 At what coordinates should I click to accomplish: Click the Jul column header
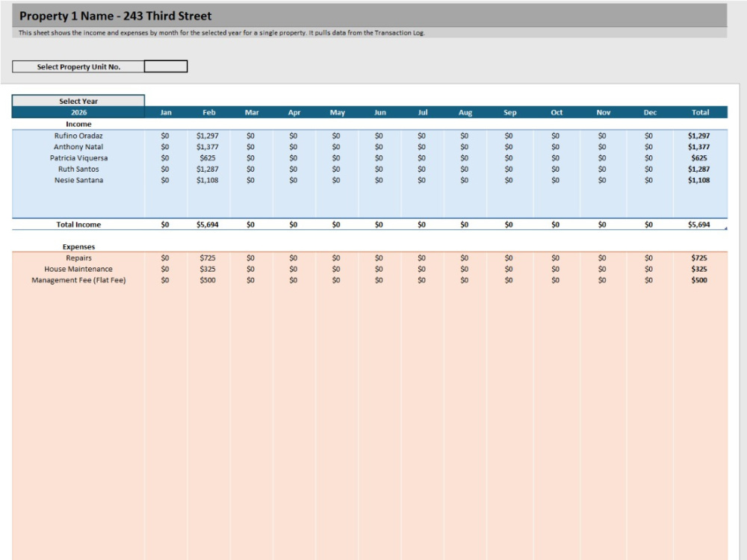click(x=423, y=113)
